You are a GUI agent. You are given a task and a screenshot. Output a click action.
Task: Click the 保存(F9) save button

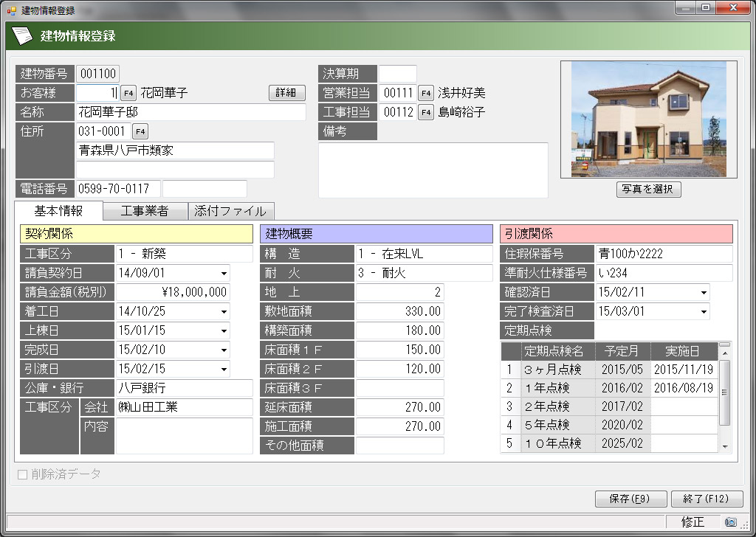tap(630, 499)
